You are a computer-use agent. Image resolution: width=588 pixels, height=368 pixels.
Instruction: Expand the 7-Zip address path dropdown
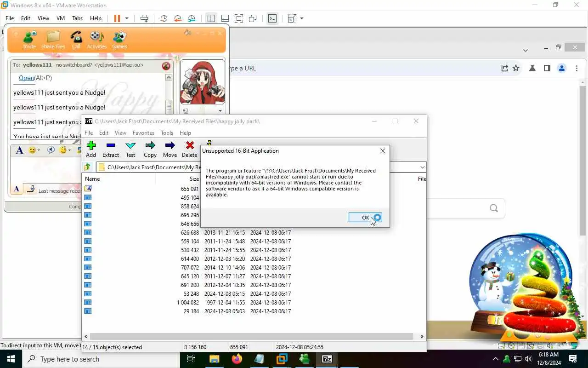(422, 167)
